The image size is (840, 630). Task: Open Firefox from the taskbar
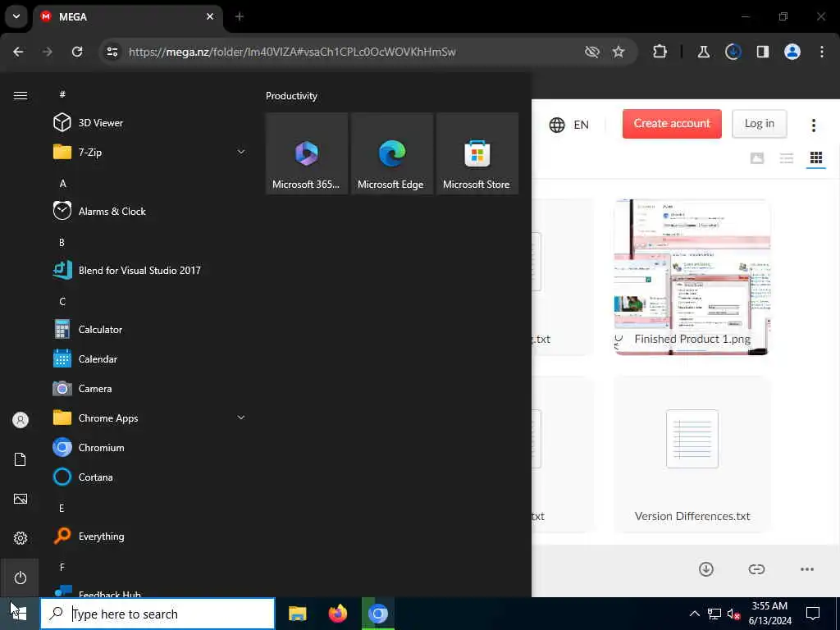[x=337, y=614]
